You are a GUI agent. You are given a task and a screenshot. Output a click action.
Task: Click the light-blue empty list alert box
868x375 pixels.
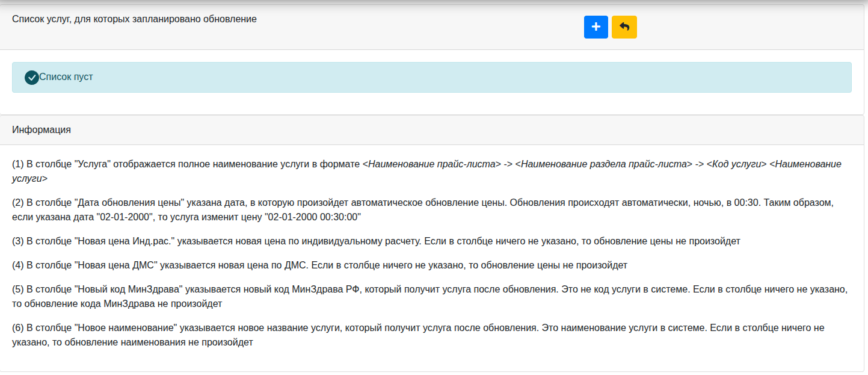pos(432,77)
